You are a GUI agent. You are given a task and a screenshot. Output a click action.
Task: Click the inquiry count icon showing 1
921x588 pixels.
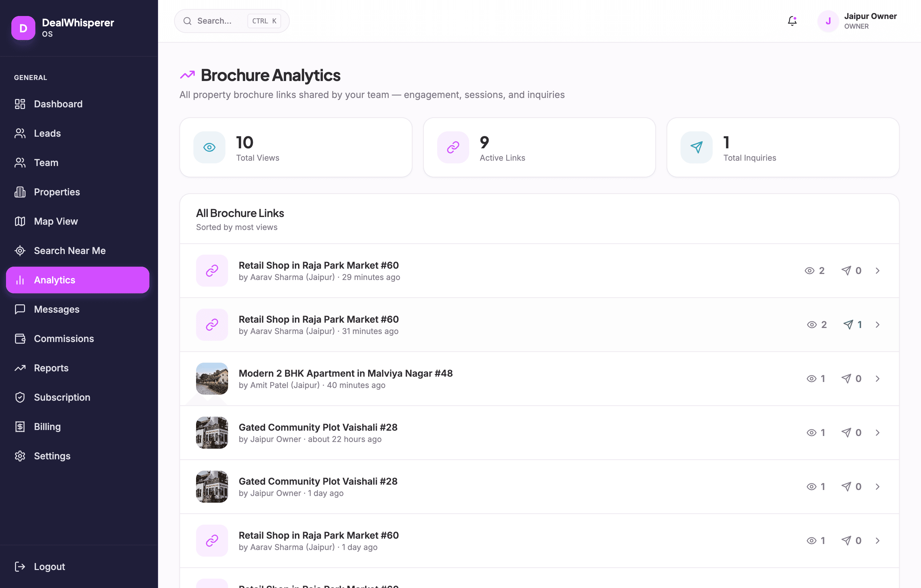[848, 325]
